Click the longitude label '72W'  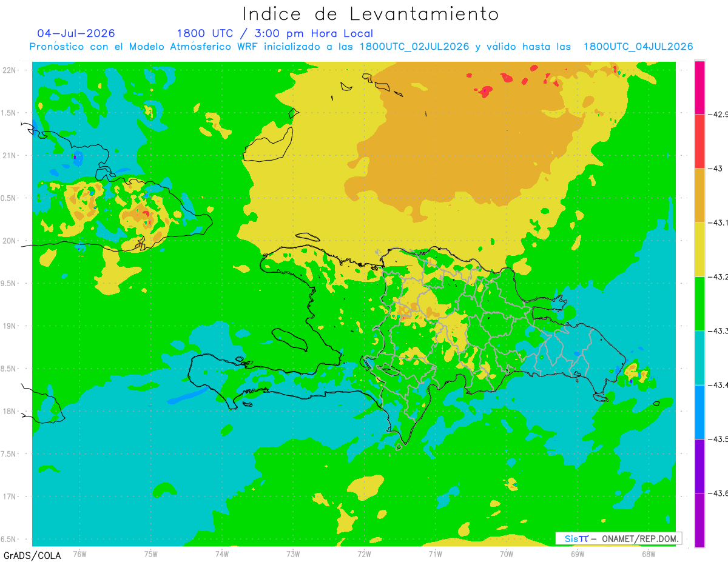click(x=364, y=554)
